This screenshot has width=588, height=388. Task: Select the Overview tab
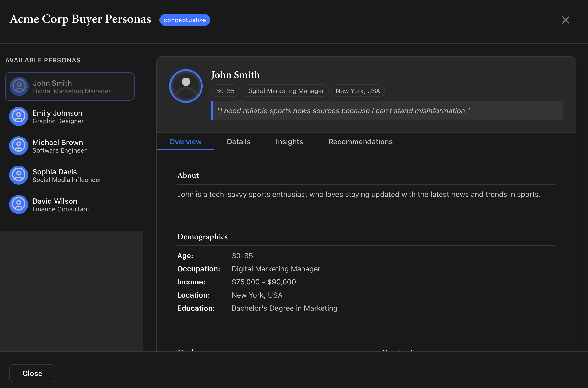click(185, 142)
